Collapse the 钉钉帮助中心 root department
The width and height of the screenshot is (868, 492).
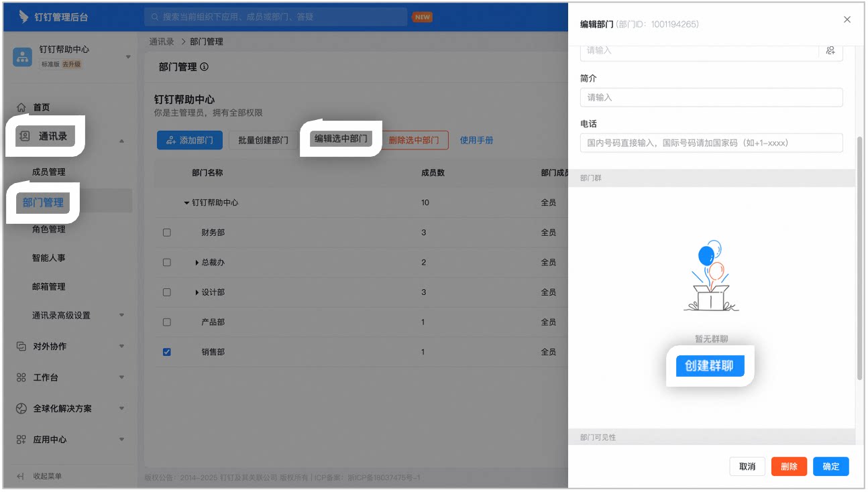coord(187,203)
